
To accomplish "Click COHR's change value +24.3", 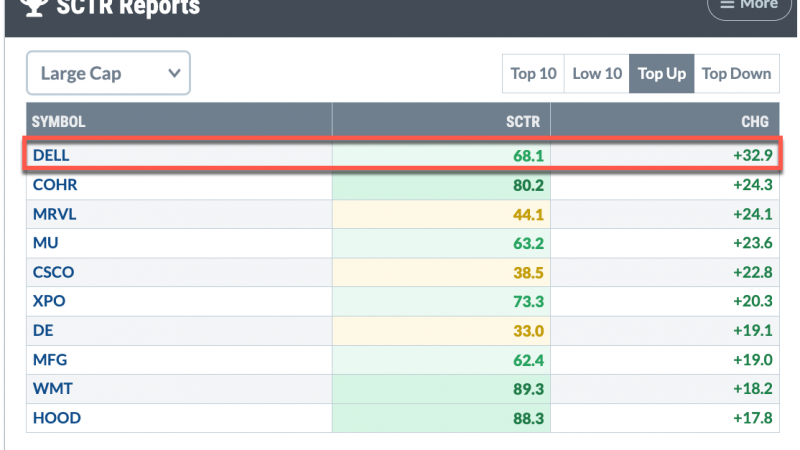I will coord(753,184).
